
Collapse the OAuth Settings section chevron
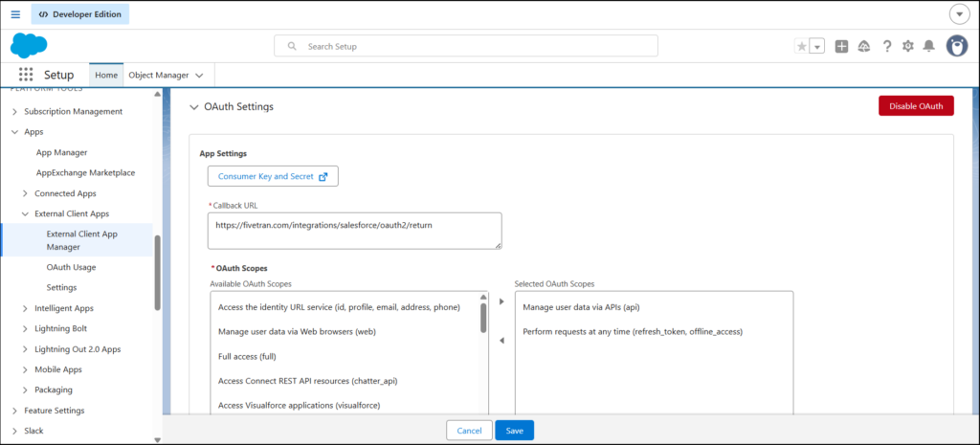tap(193, 107)
